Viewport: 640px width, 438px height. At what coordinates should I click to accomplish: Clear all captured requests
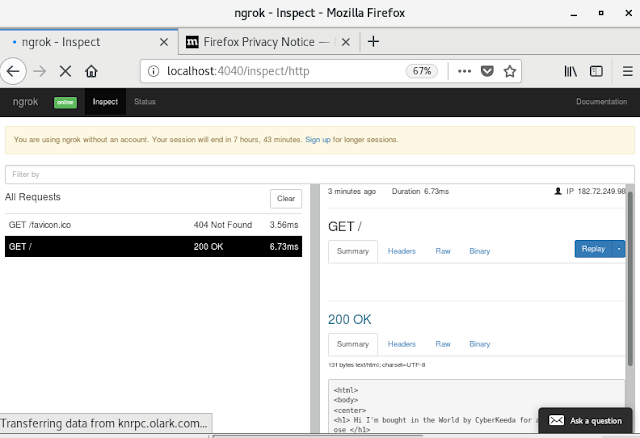tap(286, 199)
